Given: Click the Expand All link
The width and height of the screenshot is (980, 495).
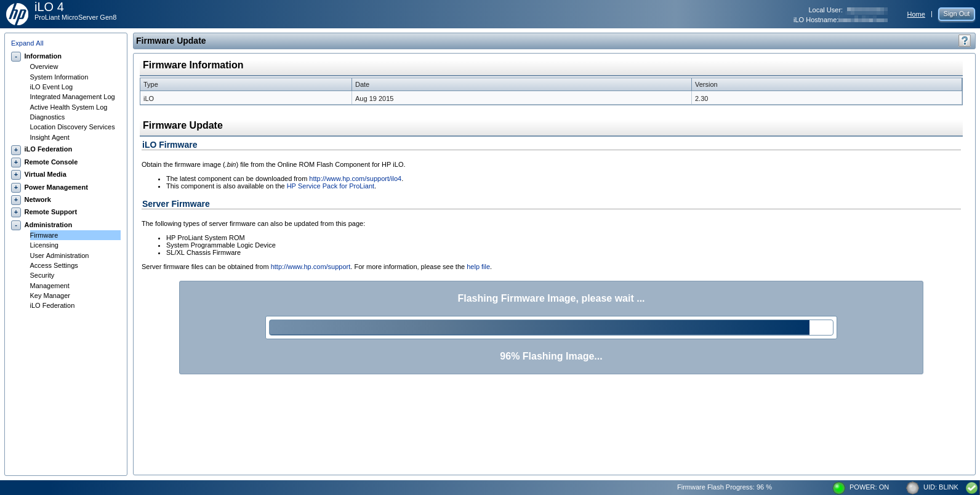Looking at the screenshot, I should point(27,43).
